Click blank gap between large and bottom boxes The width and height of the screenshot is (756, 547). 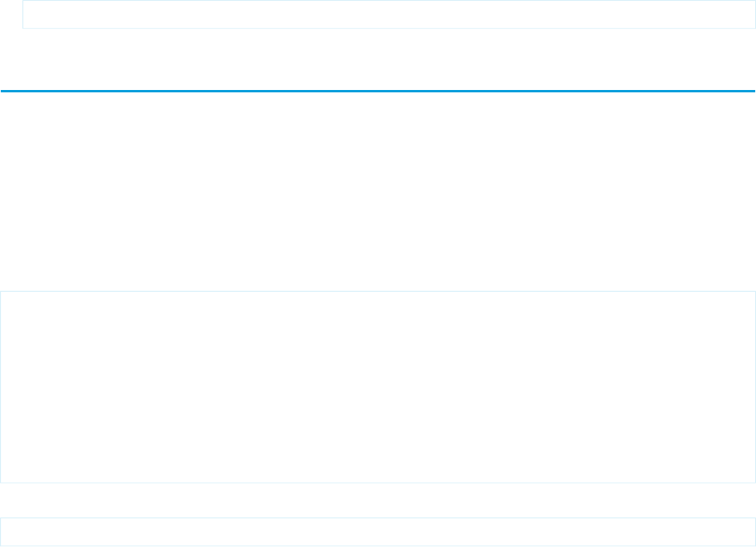pos(378,500)
